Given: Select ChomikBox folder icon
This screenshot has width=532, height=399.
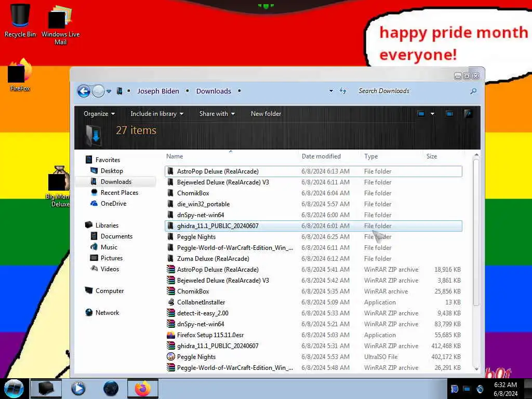Looking at the screenshot, I should 170,193.
